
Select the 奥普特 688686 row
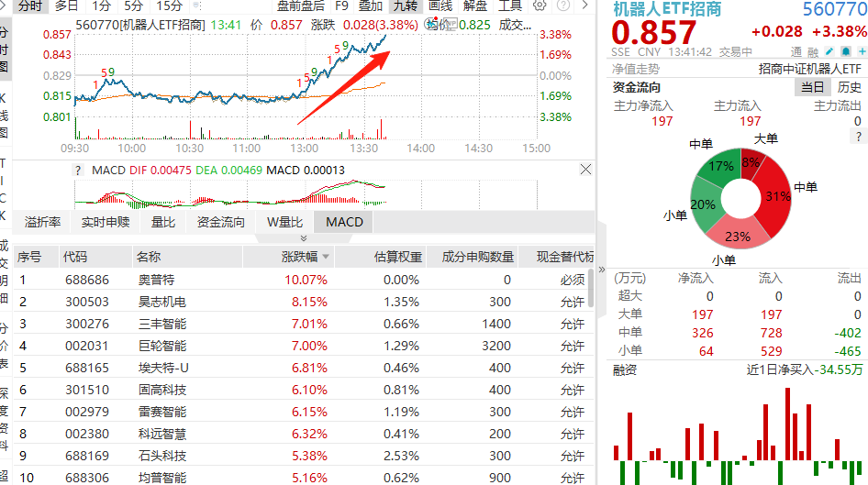tap(304, 280)
